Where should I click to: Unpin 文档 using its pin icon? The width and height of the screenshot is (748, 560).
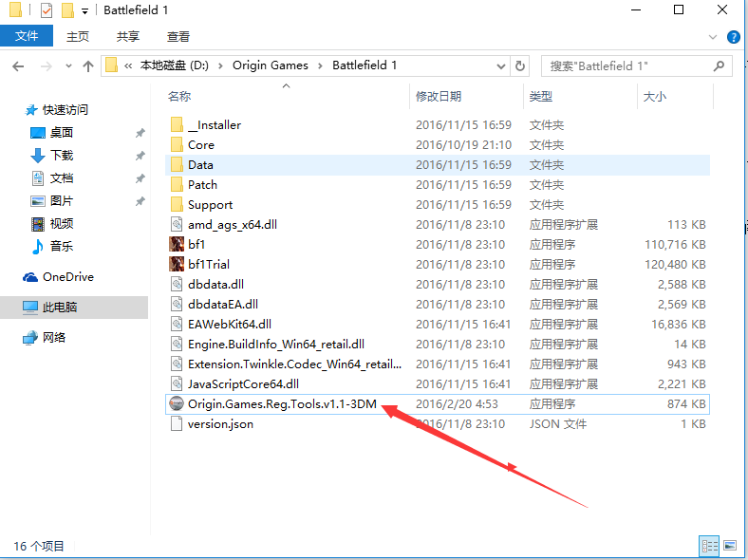[x=140, y=178]
